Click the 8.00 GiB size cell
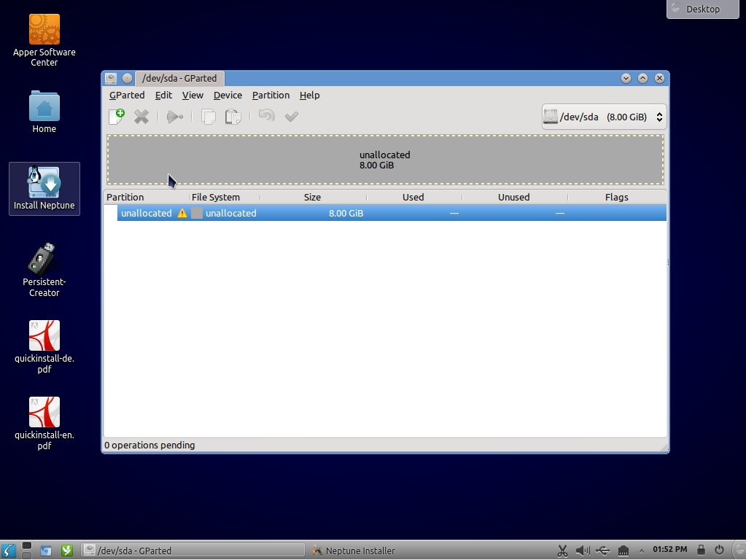746x560 pixels. (x=346, y=213)
